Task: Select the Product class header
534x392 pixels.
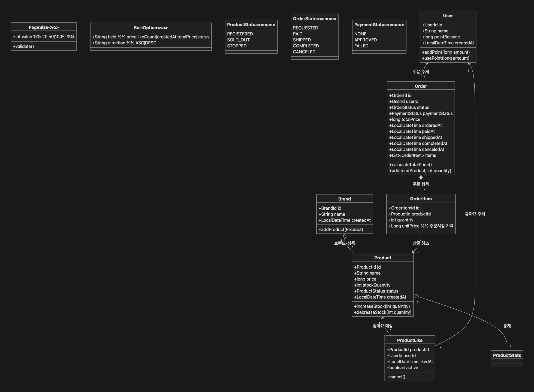Action: 382,258
